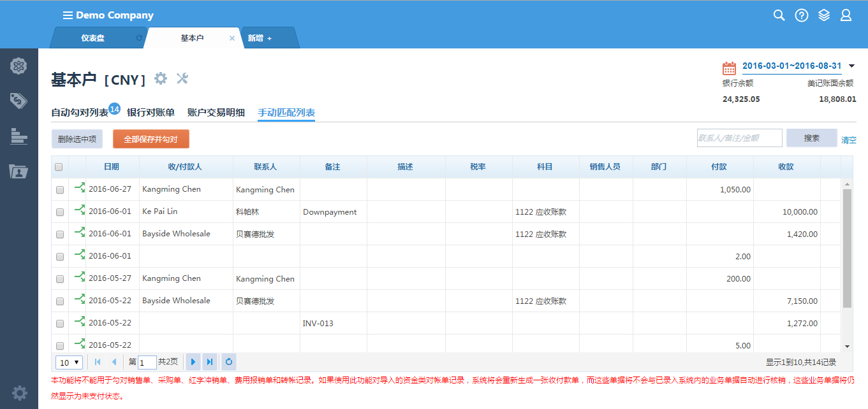The width and height of the screenshot is (868, 409).
Task: Open the settings gear at sidebar bottom
Action: click(x=20, y=393)
